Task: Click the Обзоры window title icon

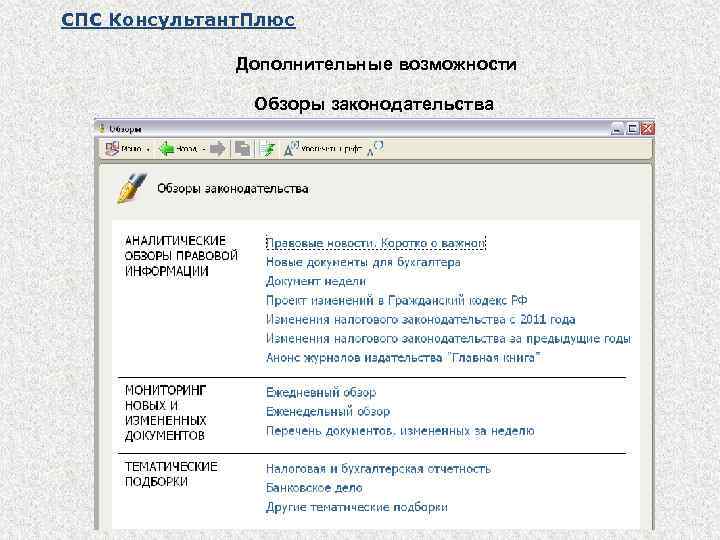Action: [x=102, y=129]
